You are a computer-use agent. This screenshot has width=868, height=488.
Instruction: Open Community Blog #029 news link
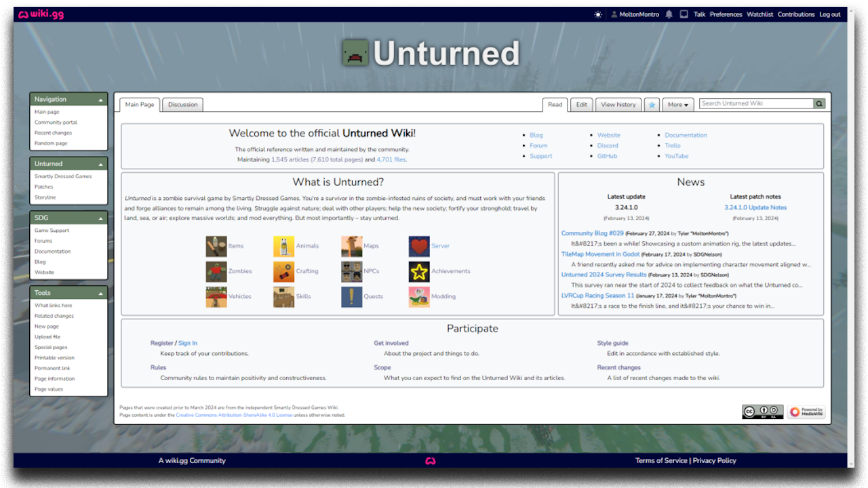click(x=593, y=233)
